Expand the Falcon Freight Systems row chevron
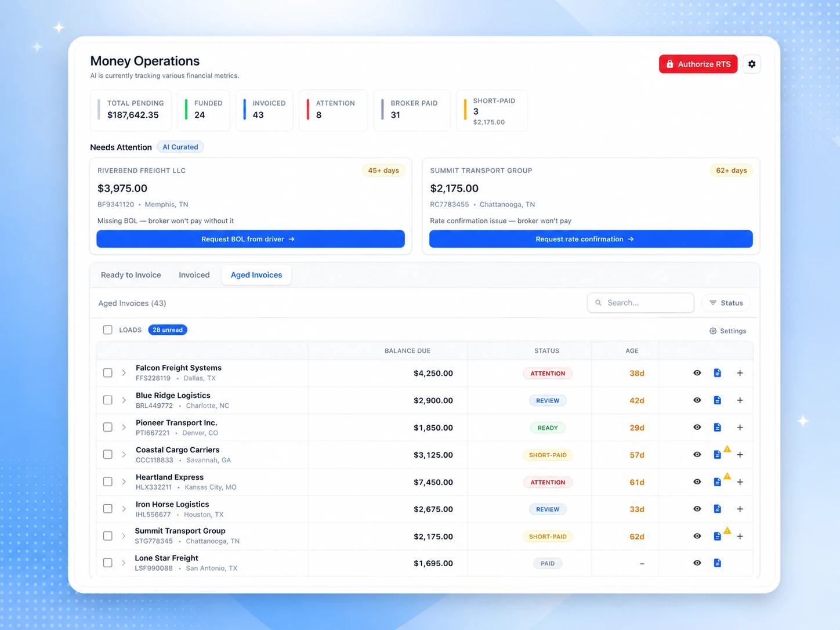Image resolution: width=840 pixels, height=630 pixels. [x=124, y=373]
